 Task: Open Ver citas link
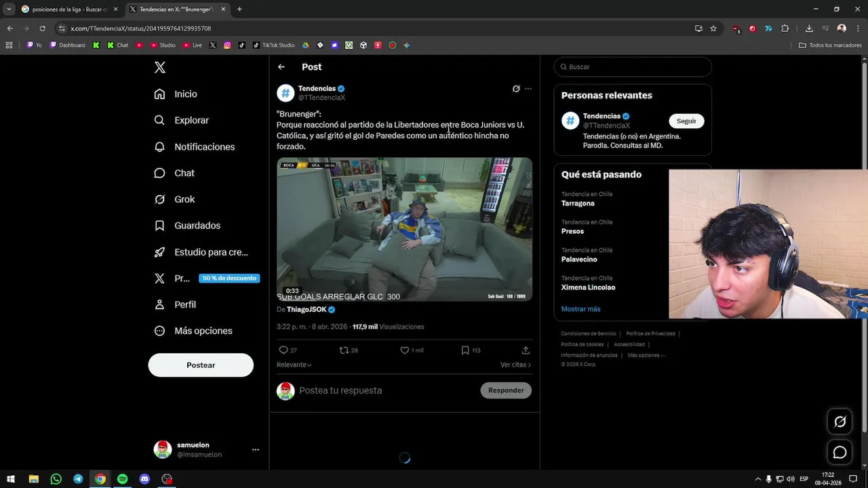coord(515,365)
